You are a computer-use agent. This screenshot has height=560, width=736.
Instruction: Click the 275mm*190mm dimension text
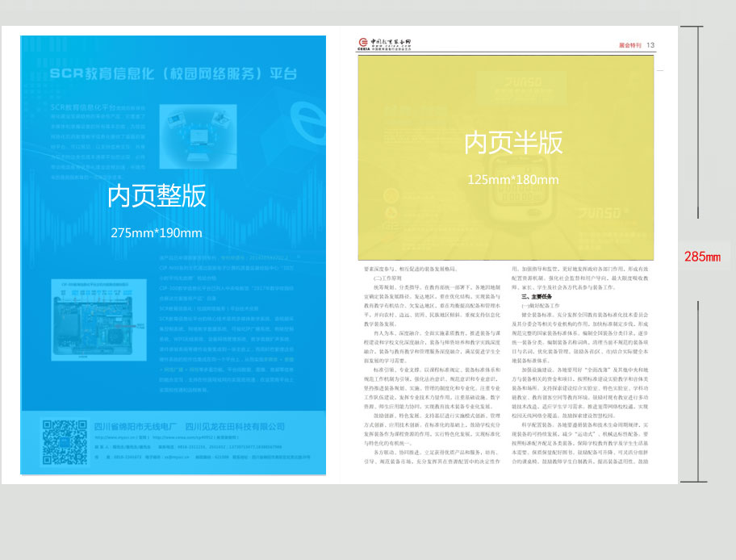[157, 233]
